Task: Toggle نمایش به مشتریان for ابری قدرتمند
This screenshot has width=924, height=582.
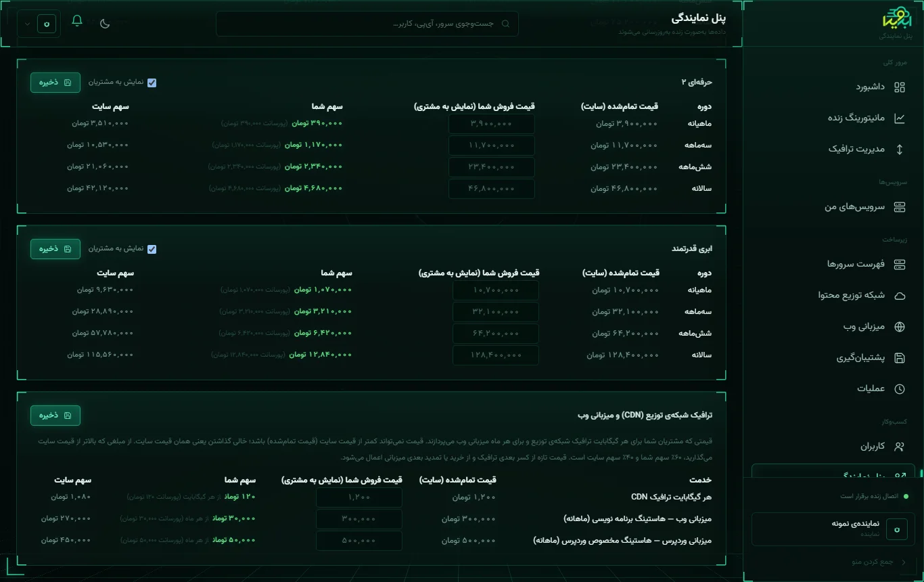Action: pos(152,249)
